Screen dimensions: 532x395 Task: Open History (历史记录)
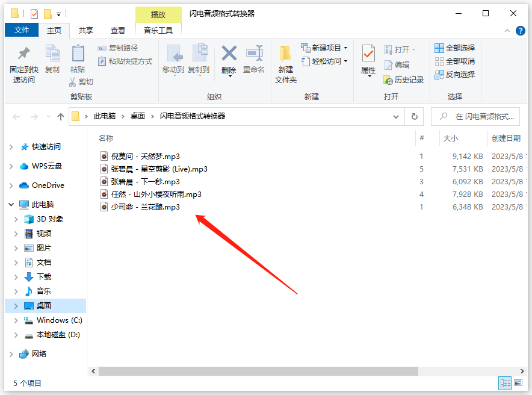point(403,80)
